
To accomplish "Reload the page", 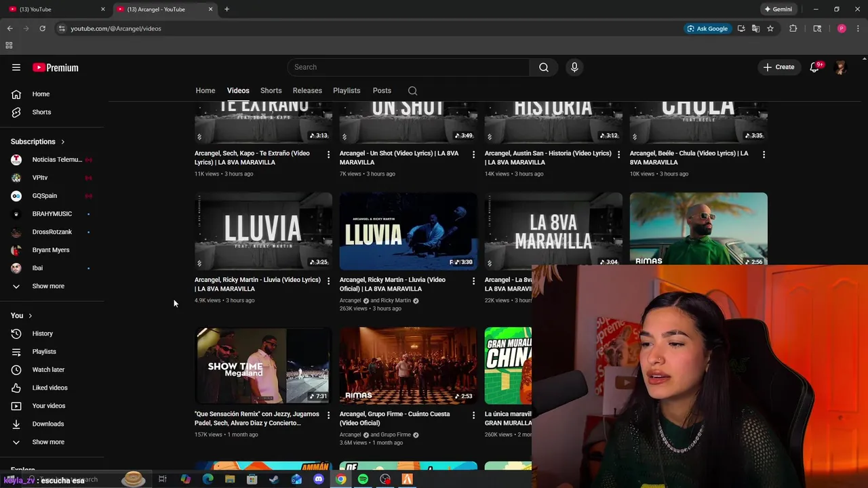I will pyautogui.click(x=42, y=28).
